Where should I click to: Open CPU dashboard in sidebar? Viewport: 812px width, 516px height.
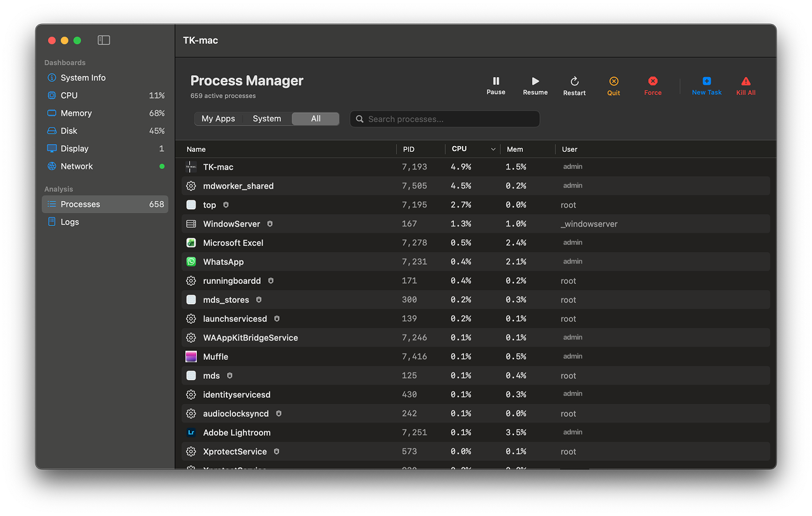click(69, 95)
